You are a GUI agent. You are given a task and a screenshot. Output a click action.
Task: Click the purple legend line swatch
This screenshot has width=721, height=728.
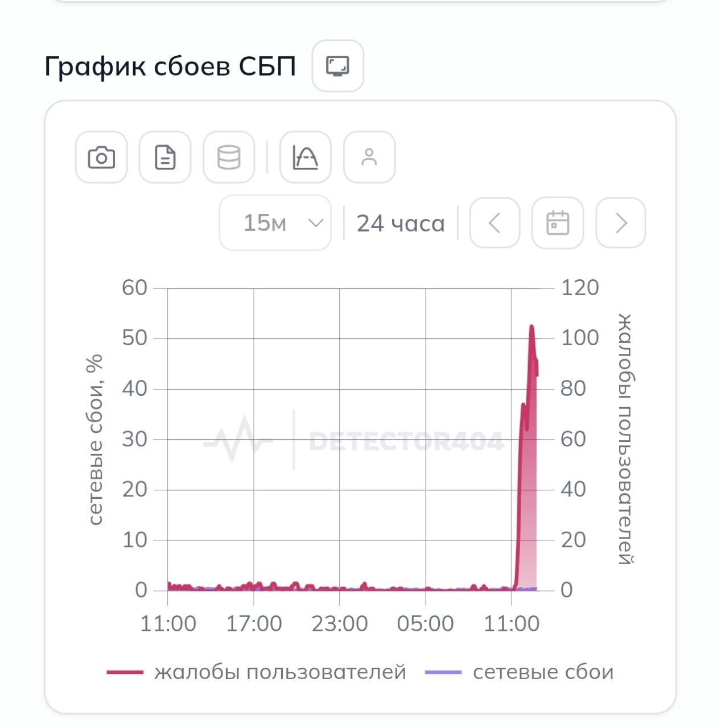[x=443, y=672]
